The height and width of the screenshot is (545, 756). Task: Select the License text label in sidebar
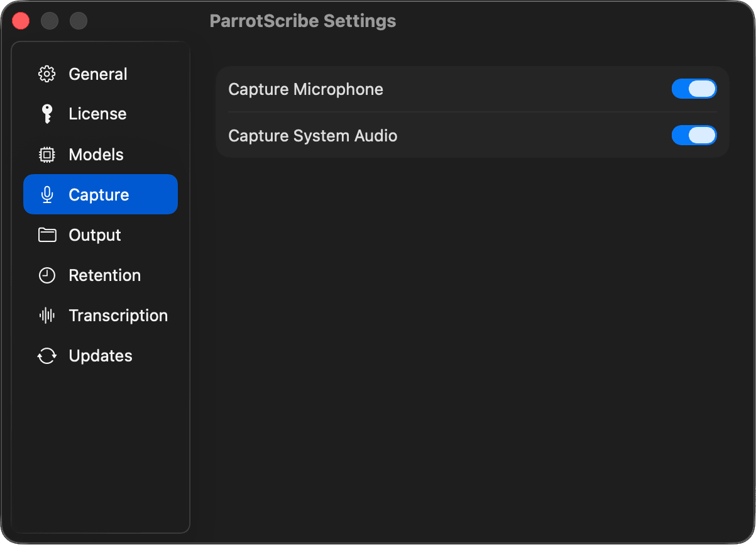(x=97, y=114)
